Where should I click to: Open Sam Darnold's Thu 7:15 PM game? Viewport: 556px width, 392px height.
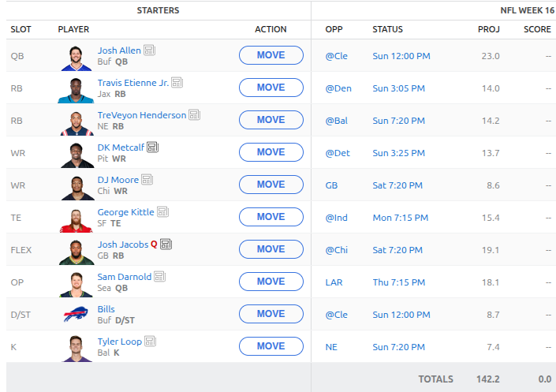[400, 282]
